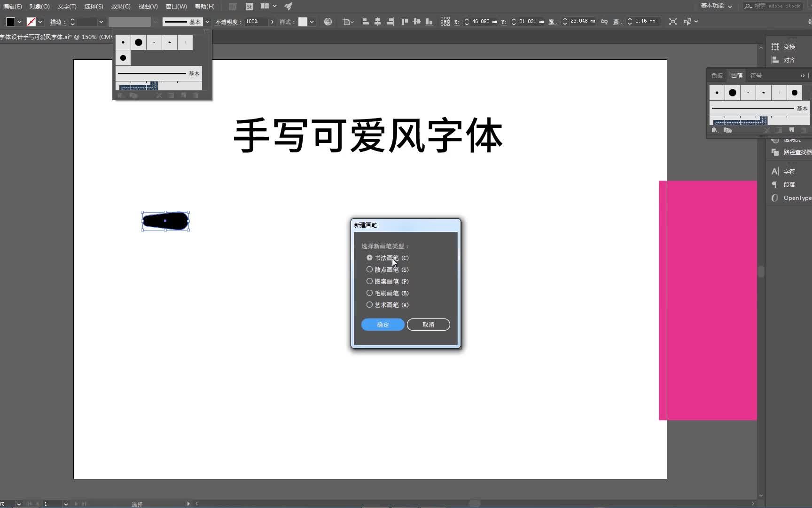Confirm with the 确定 button
The height and width of the screenshot is (508, 812).
383,325
